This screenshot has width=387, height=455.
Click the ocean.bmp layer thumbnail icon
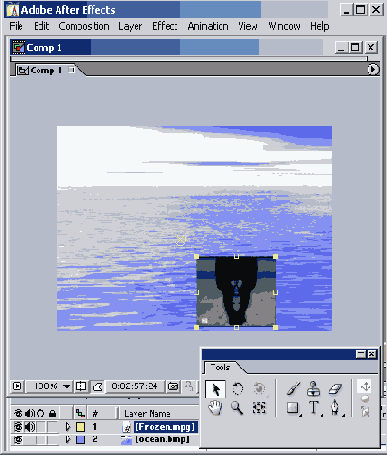coord(126,440)
